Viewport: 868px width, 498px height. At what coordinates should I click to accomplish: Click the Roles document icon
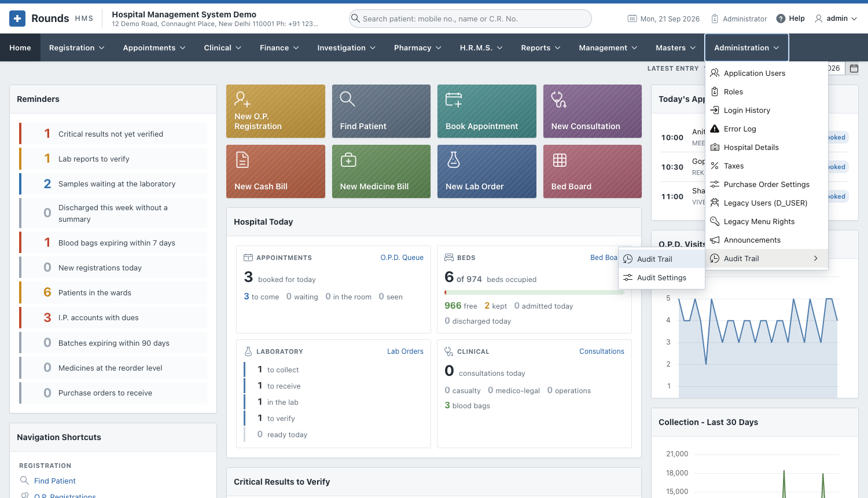click(715, 91)
